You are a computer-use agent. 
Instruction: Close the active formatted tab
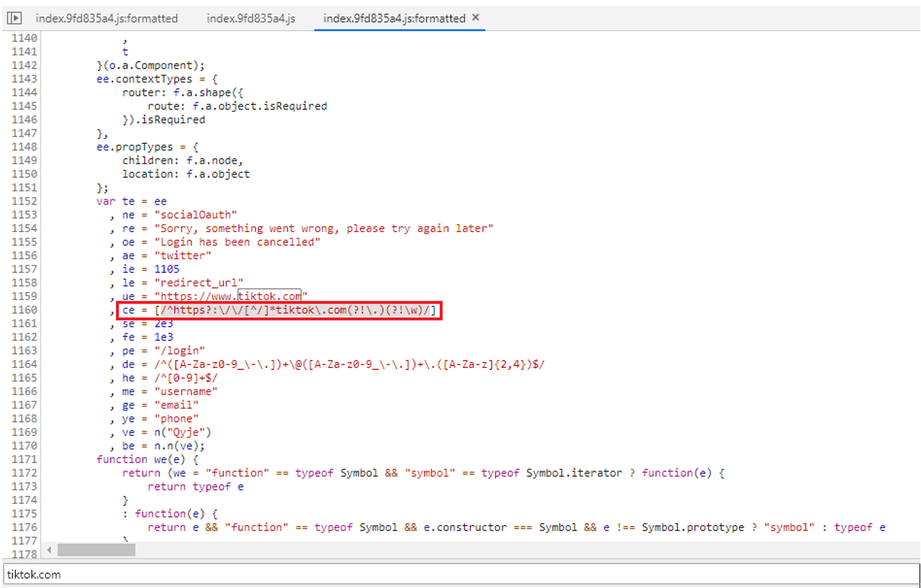click(x=475, y=18)
